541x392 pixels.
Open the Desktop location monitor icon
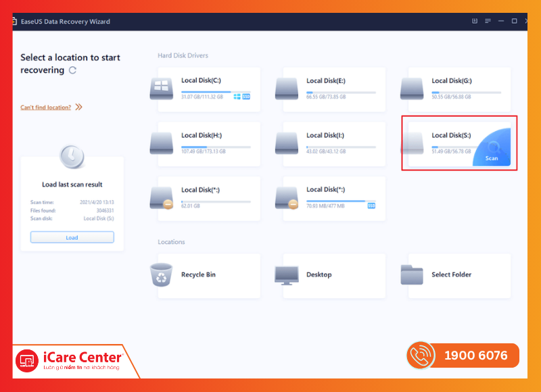[287, 274]
